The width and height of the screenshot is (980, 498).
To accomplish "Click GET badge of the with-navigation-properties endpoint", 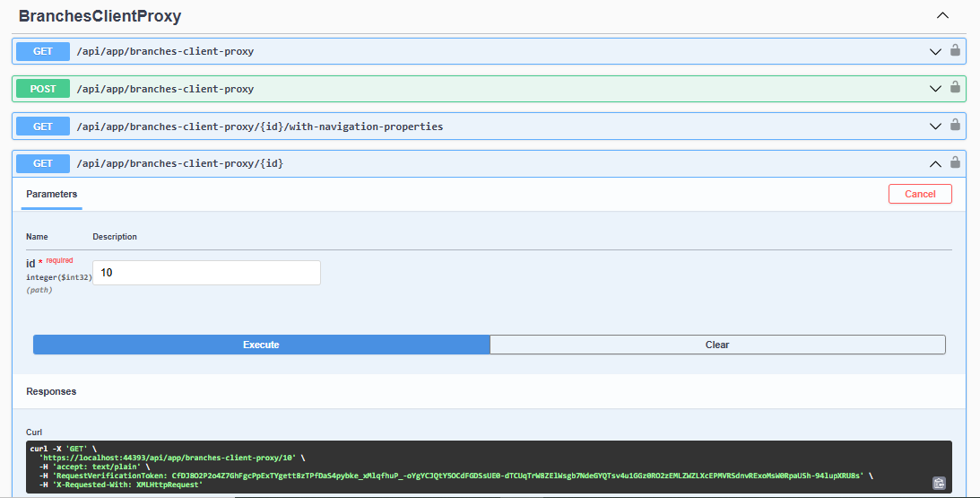I will 43,127.
